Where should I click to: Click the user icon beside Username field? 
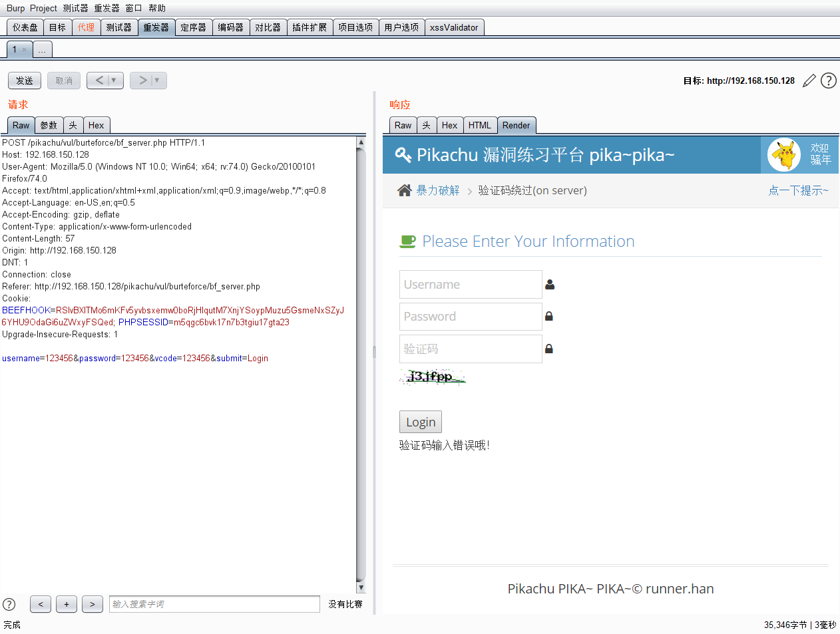550,284
